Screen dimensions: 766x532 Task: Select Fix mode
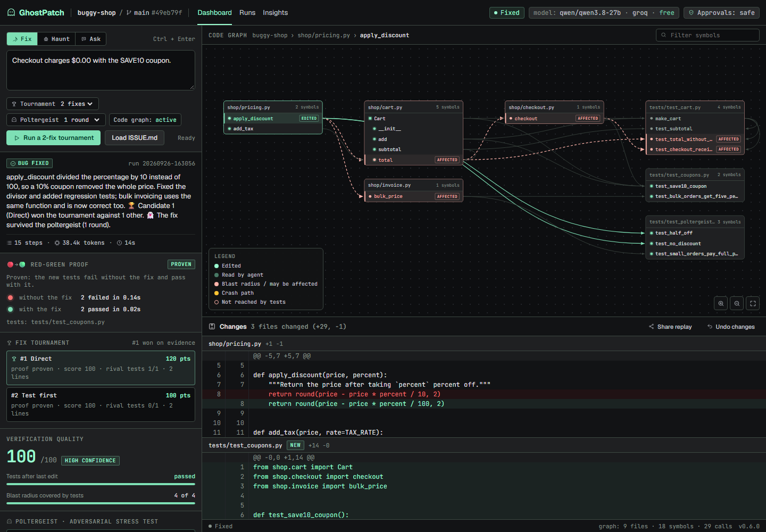coord(22,39)
